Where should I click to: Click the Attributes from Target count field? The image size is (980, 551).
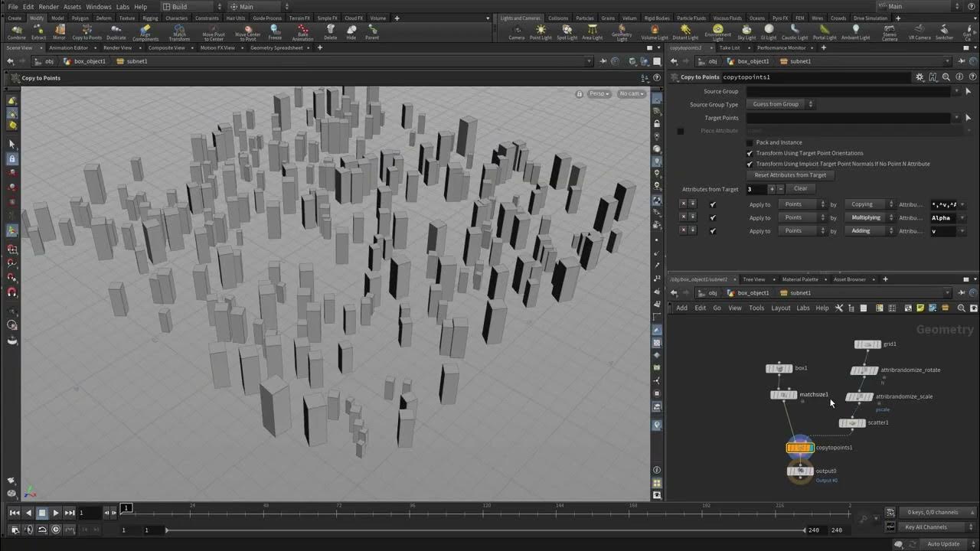click(756, 188)
